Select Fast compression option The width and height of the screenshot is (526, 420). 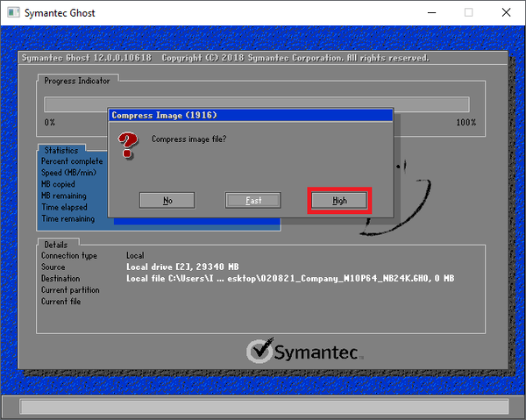[x=253, y=200]
